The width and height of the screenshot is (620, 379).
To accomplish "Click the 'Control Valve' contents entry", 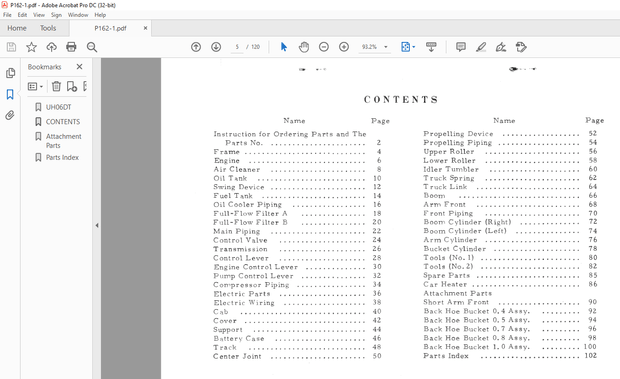I will tap(240, 240).
